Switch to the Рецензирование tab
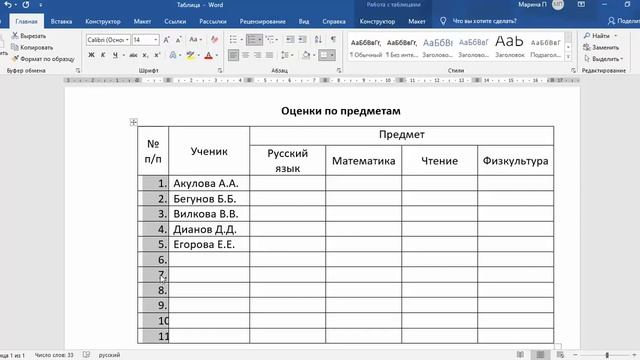The height and width of the screenshot is (360, 640). tap(262, 21)
